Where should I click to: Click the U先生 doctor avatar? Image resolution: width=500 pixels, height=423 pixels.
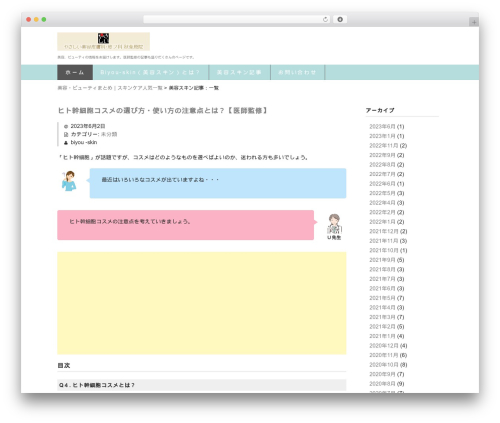click(334, 224)
